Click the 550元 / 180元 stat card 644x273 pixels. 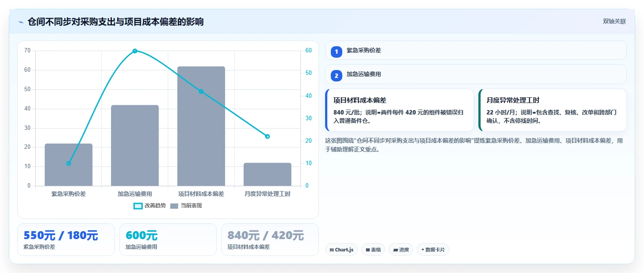(66, 240)
